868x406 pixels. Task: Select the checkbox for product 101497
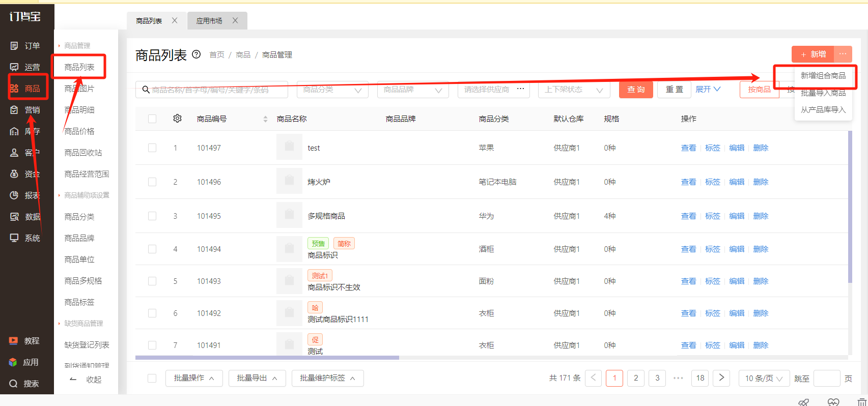coord(152,148)
